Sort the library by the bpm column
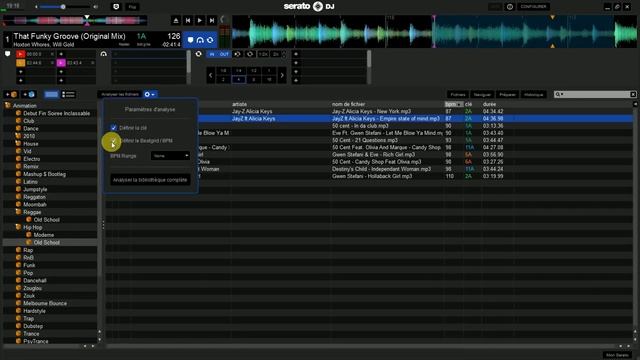 pos(453,104)
